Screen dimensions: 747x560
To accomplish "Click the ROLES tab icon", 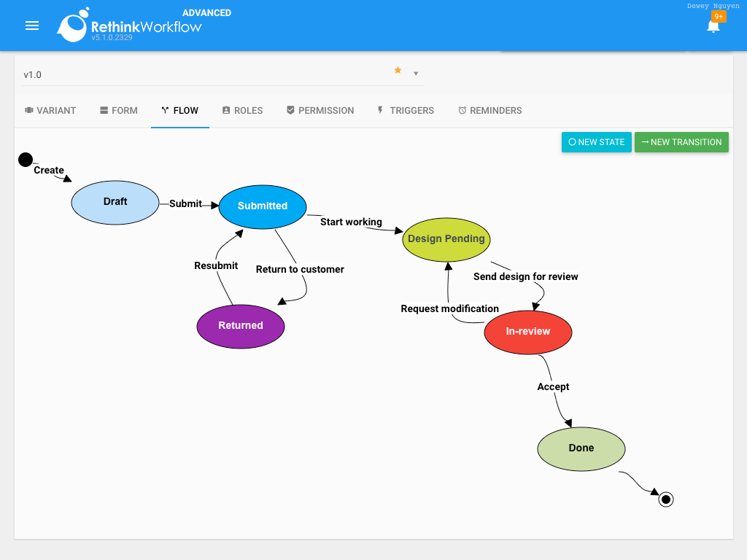I will click(226, 110).
